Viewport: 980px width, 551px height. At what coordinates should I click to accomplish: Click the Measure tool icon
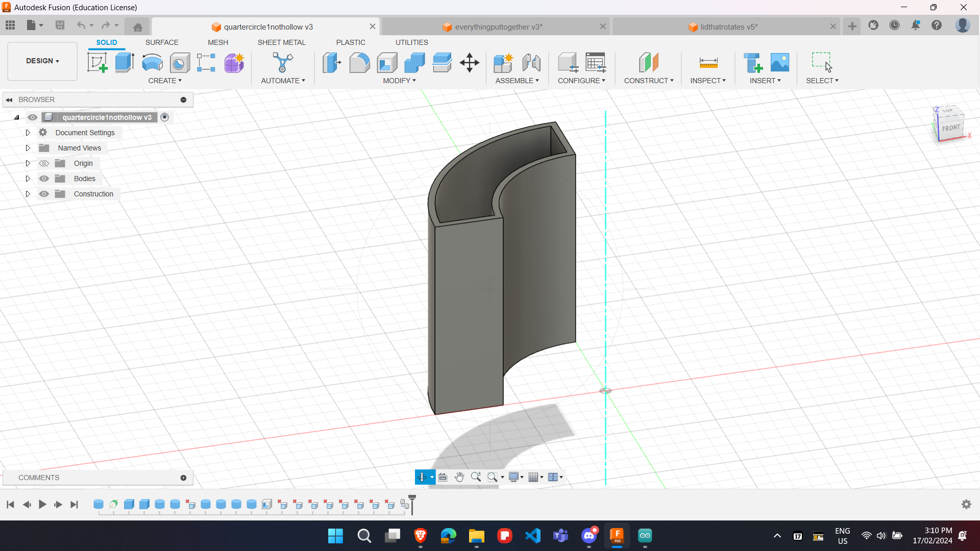click(x=708, y=63)
